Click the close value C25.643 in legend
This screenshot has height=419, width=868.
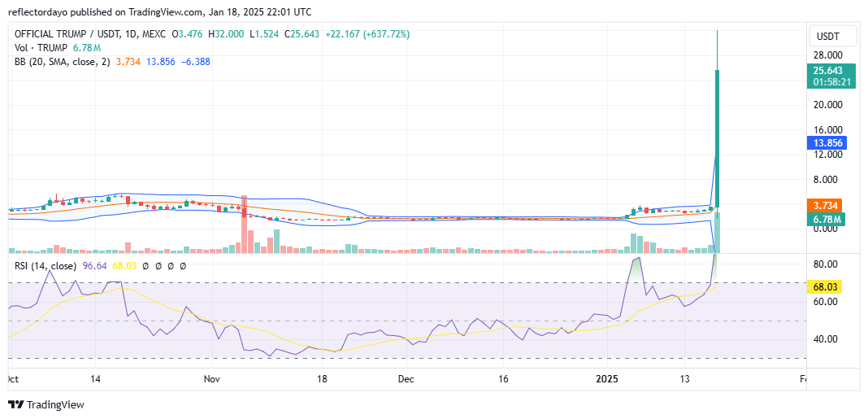click(302, 34)
